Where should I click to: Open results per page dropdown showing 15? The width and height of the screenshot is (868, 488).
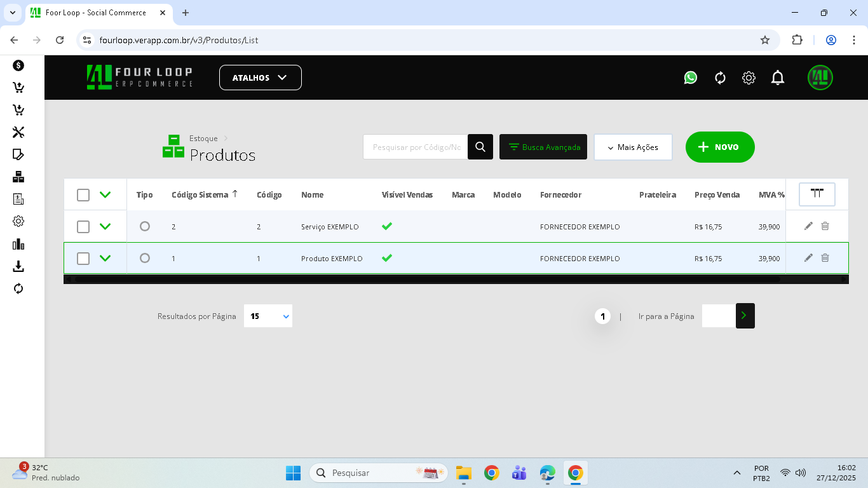268,316
